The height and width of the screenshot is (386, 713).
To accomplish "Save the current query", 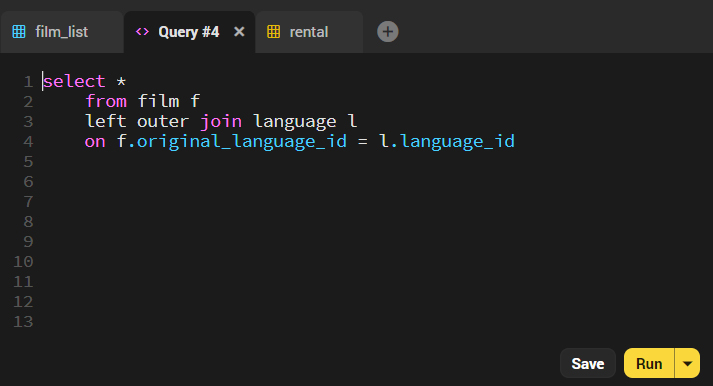I will [587, 363].
